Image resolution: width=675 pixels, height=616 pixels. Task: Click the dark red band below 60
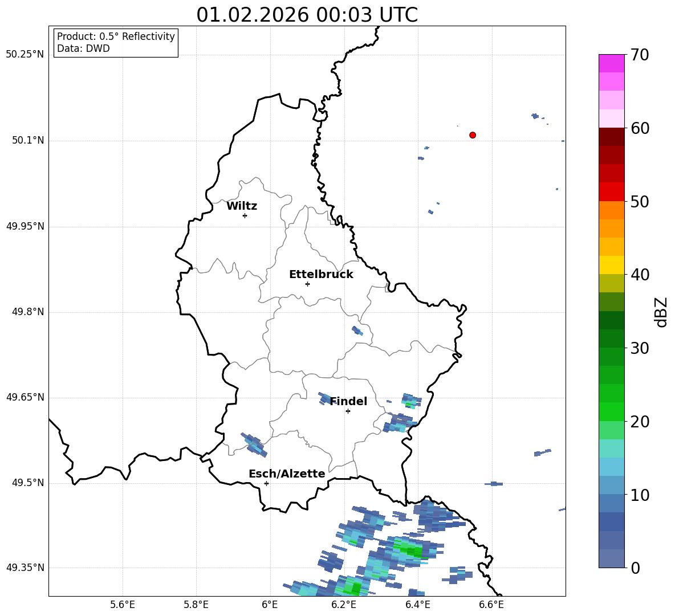tap(611, 136)
